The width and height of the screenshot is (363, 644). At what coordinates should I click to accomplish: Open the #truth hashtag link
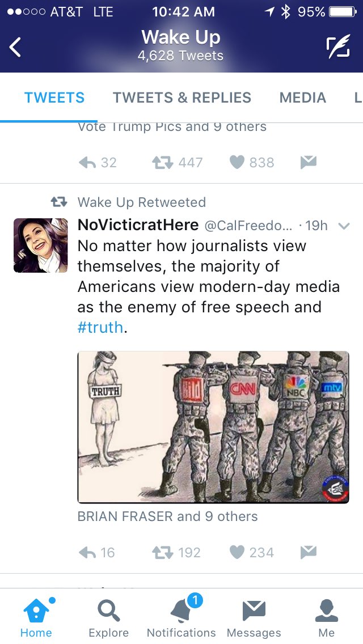click(x=100, y=327)
